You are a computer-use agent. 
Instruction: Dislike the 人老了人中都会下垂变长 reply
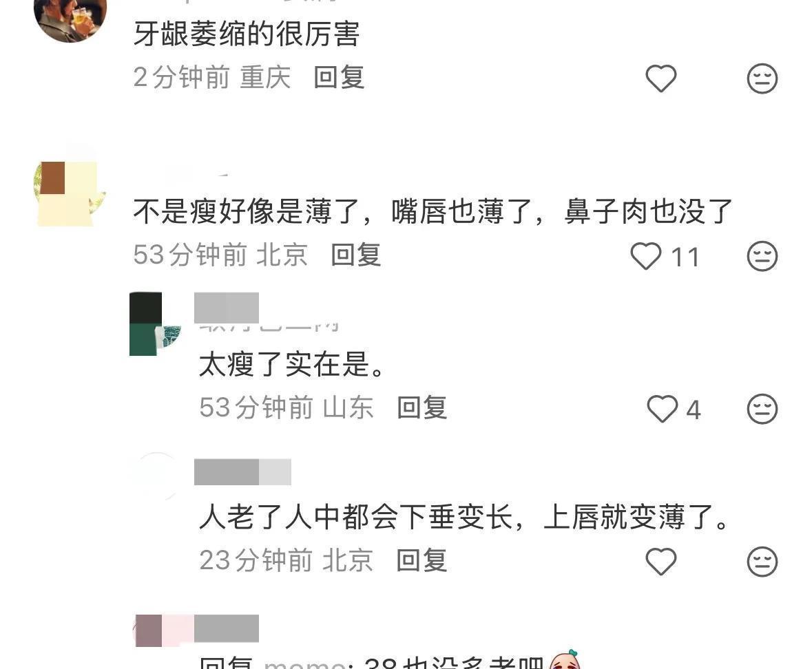coord(762,562)
